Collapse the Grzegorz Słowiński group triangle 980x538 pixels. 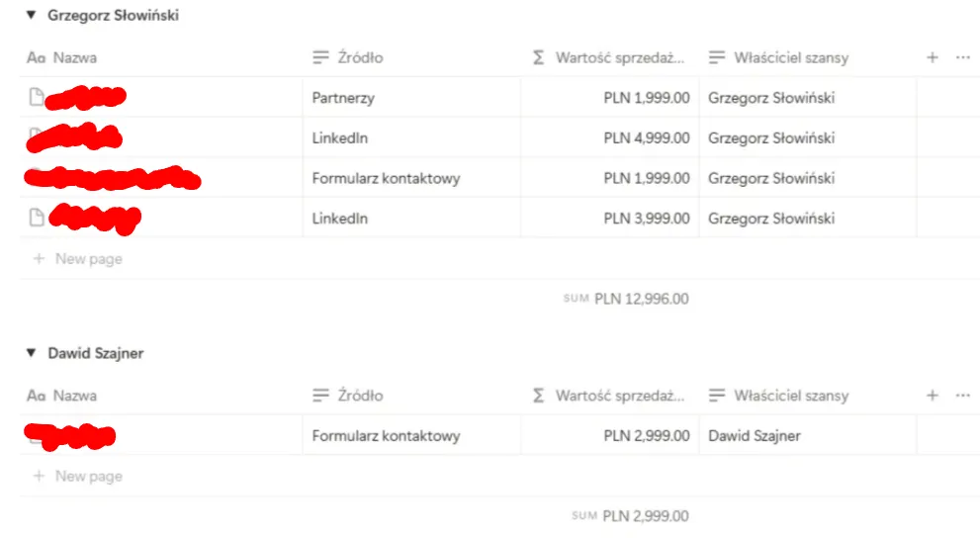coord(31,16)
